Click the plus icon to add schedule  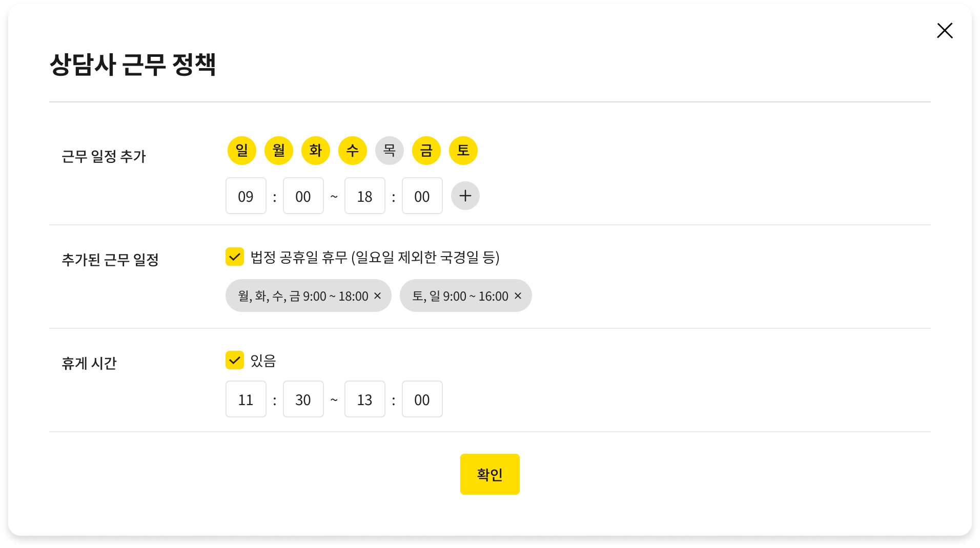(x=465, y=196)
